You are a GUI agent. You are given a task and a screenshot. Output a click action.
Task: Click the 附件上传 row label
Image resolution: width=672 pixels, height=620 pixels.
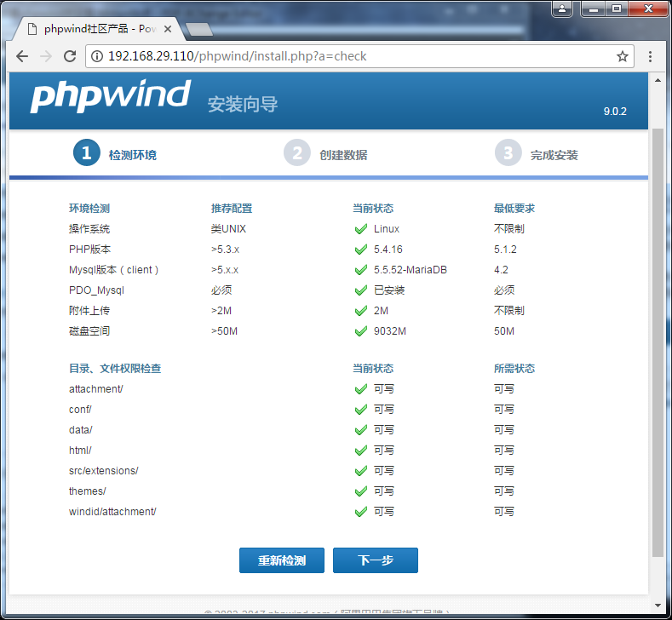(89, 311)
